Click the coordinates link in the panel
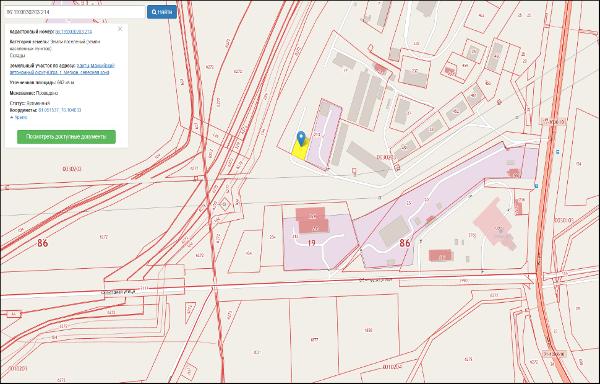This screenshot has width=600, height=384. point(59,110)
